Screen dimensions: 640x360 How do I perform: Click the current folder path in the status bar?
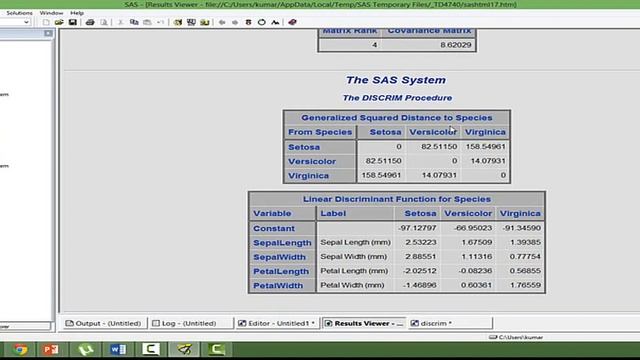click(x=516, y=337)
